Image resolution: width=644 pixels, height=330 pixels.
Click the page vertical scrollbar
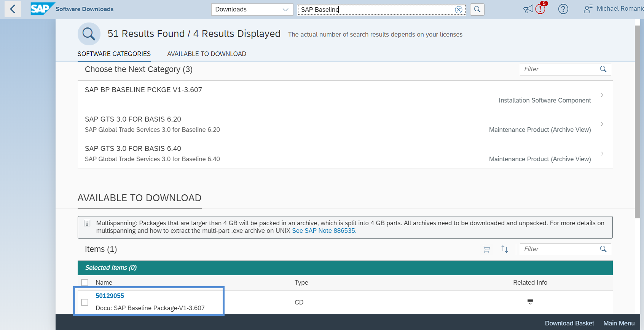click(x=638, y=122)
